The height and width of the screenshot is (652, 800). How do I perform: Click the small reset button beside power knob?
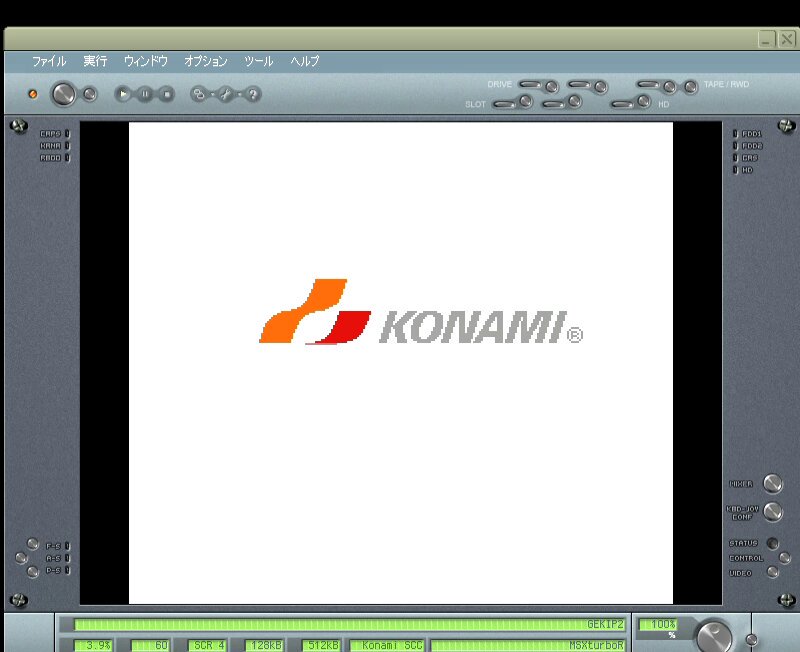90,94
